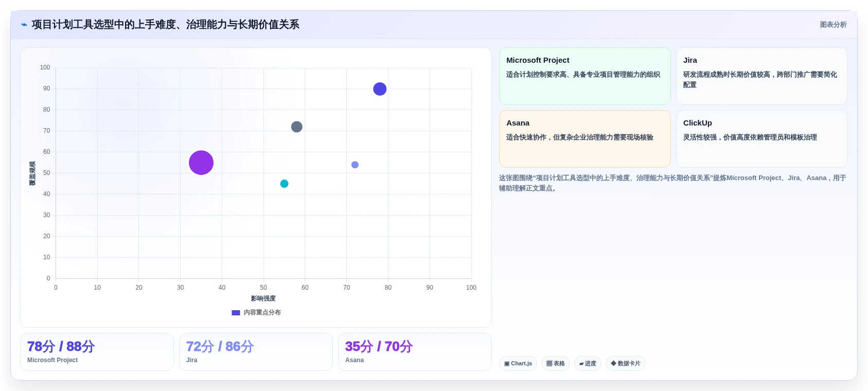Click the cyan bubble on the chart
Image resolution: width=868 pixels, height=391 pixels.
(284, 184)
